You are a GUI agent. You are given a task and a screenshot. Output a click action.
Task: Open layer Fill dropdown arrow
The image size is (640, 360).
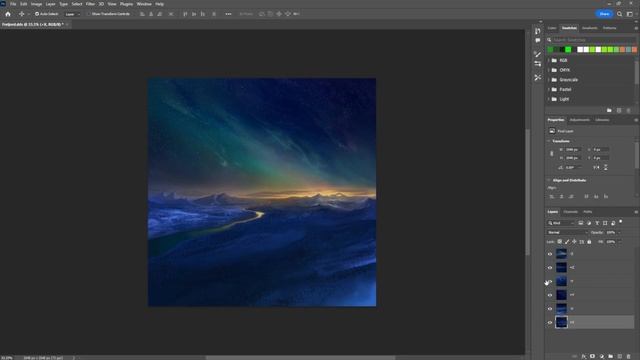click(x=619, y=242)
